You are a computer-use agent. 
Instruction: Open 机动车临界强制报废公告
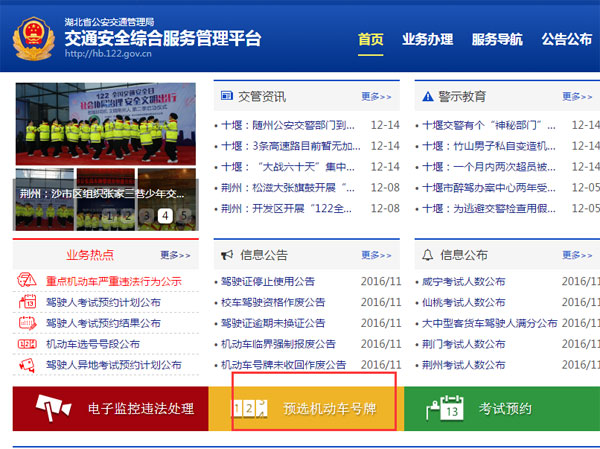tap(278, 344)
